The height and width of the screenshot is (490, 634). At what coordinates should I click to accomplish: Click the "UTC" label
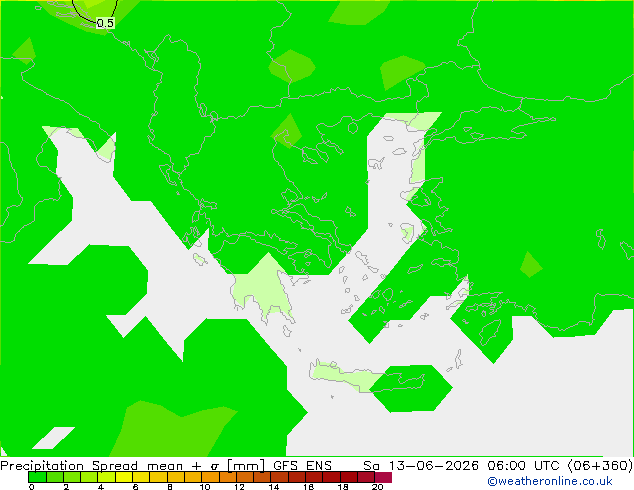pyautogui.click(x=549, y=466)
